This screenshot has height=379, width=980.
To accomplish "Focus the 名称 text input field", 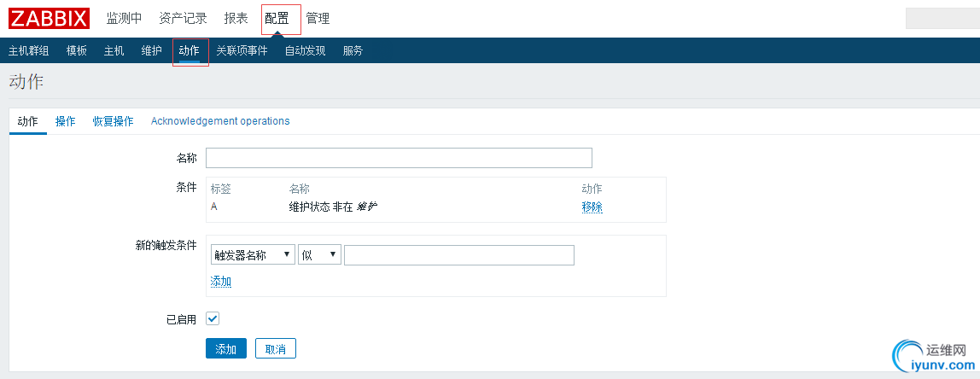I will click(x=399, y=158).
